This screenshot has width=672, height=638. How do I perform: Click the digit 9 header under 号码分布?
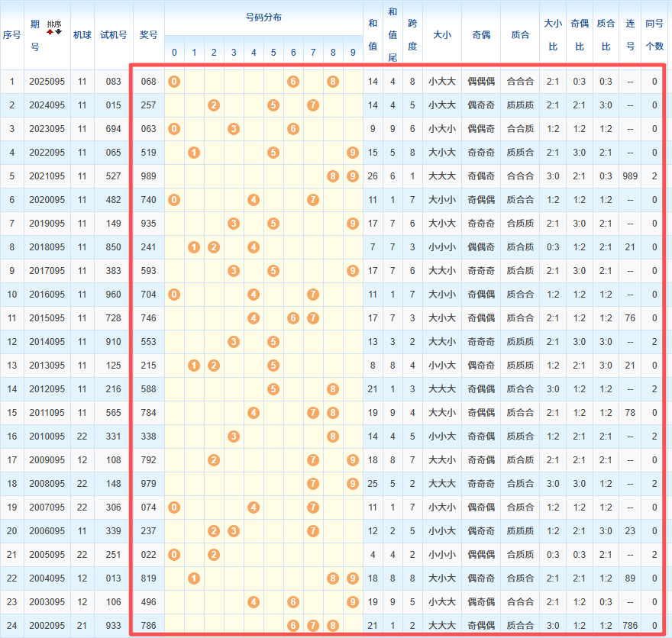[x=352, y=53]
